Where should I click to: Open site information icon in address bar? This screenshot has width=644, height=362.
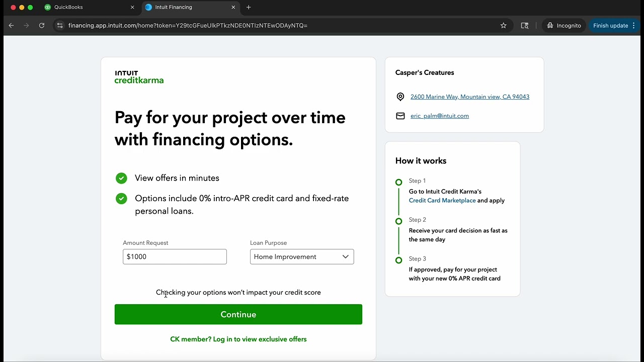(60, 26)
